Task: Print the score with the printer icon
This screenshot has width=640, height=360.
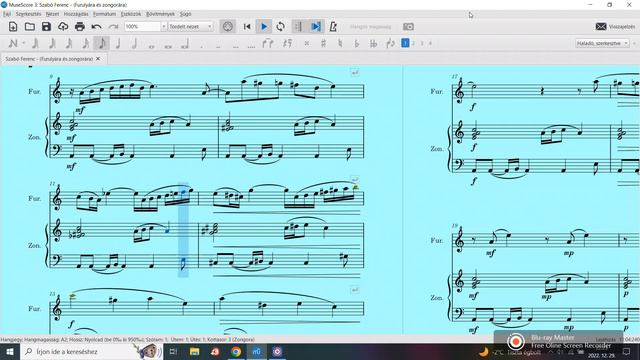Action: (80, 27)
